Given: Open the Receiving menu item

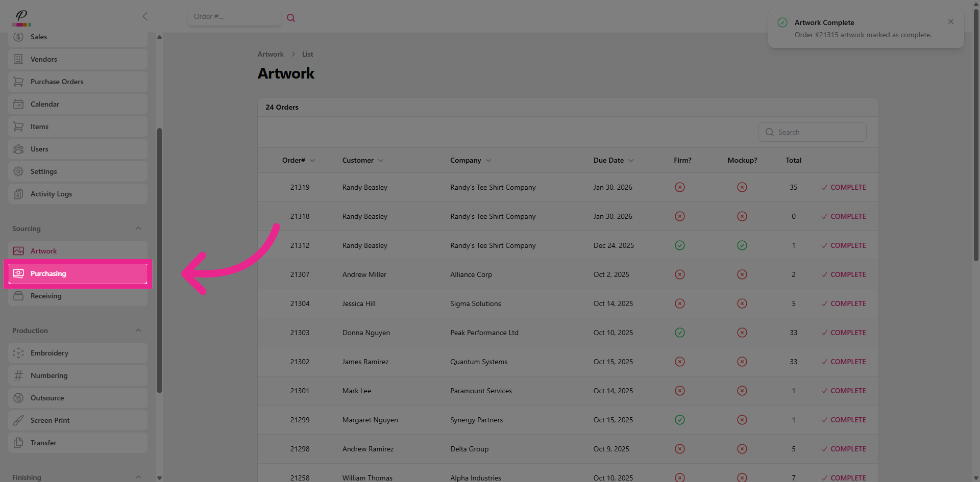Looking at the screenshot, I should click(x=46, y=296).
